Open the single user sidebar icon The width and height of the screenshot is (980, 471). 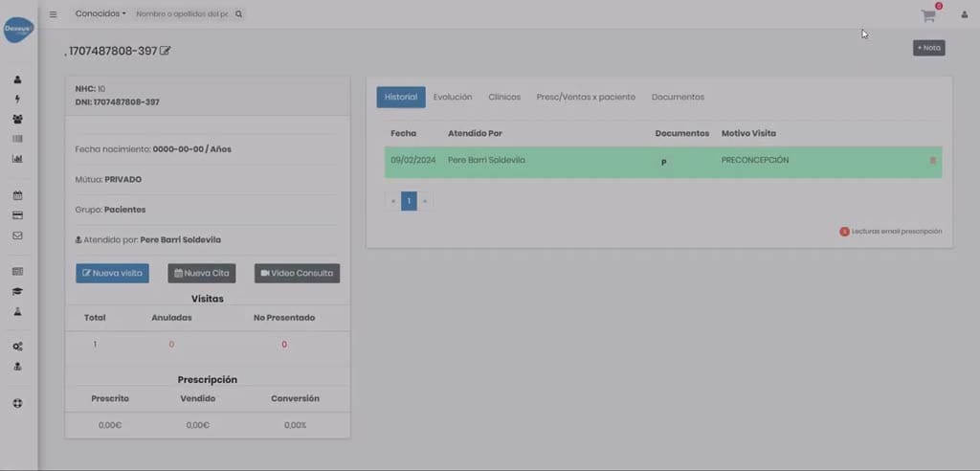pos(17,79)
